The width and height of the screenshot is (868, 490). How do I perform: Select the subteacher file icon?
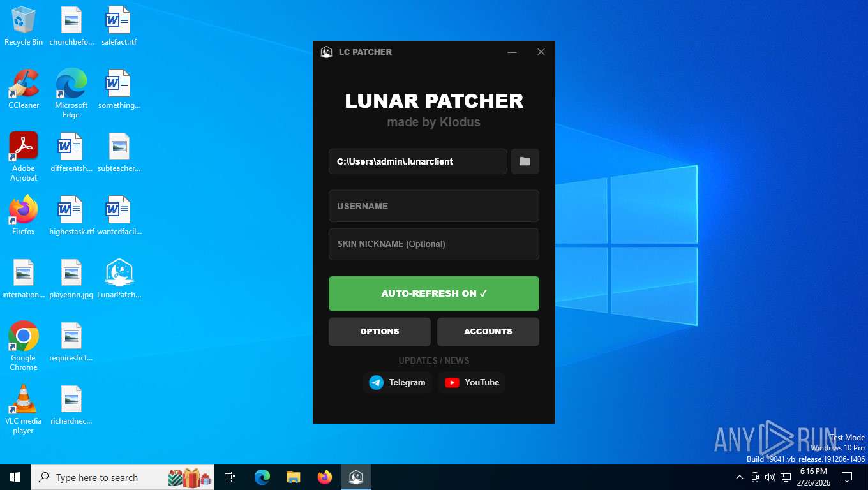pos(119,152)
